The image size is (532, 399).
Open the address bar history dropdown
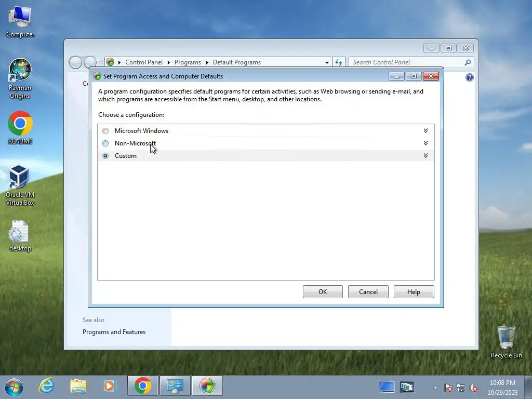[x=327, y=62]
